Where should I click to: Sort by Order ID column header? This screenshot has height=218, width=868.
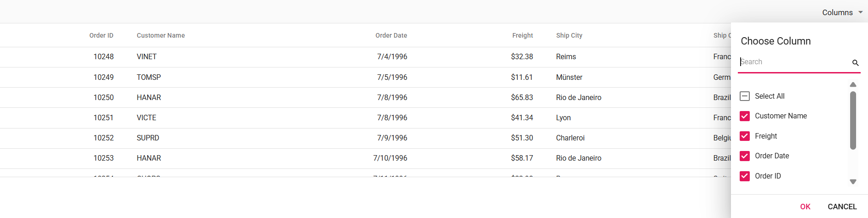[x=101, y=35]
